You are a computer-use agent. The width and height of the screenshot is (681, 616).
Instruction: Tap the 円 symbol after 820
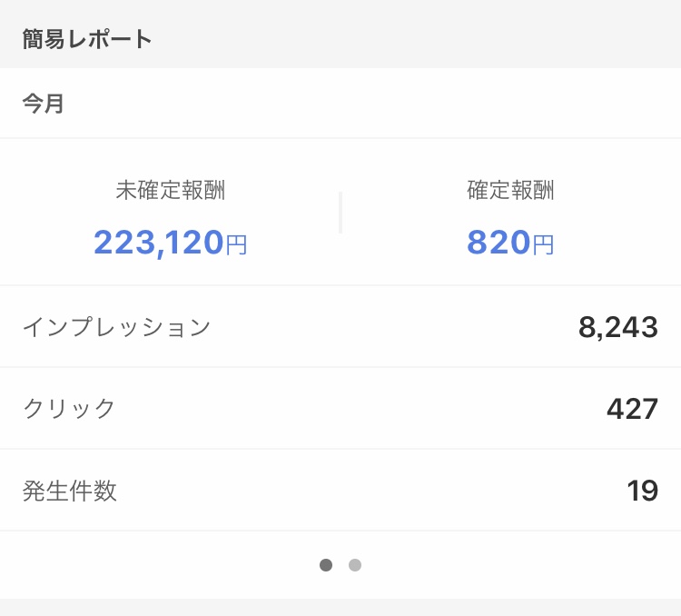tap(543, 244)
